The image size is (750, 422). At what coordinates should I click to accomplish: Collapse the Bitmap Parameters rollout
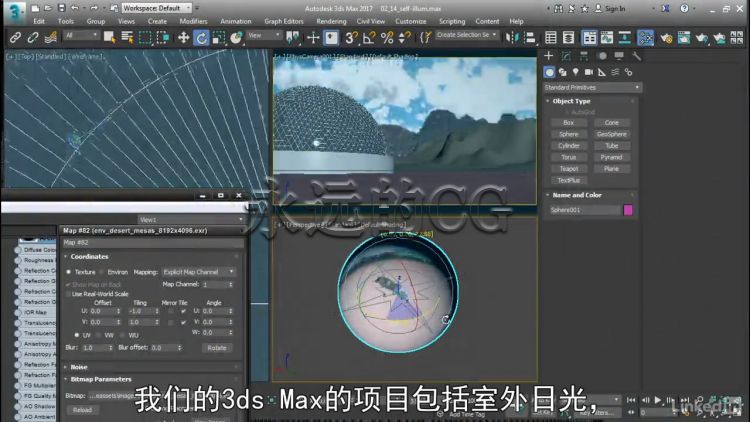(100, 379)
